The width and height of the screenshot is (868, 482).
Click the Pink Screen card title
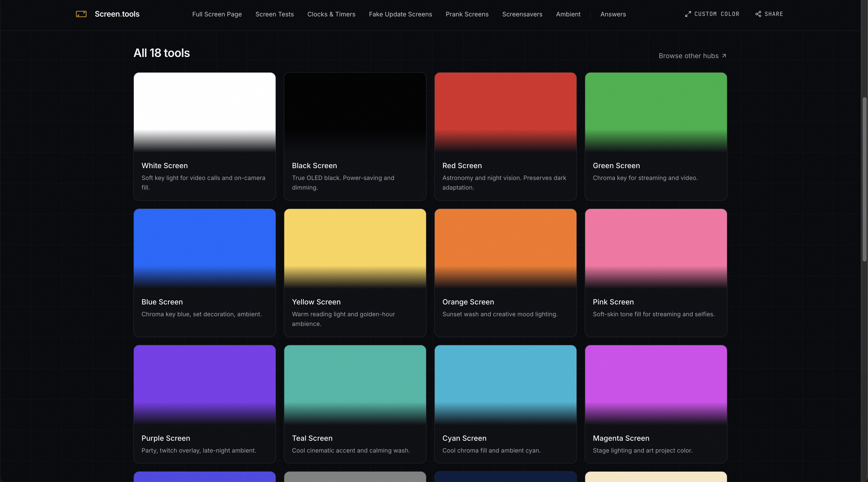(x=613, y=302)
